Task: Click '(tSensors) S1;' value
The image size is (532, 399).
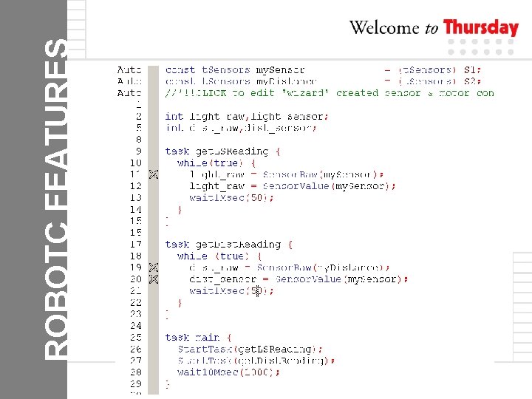Action: (x=440, y=70)
